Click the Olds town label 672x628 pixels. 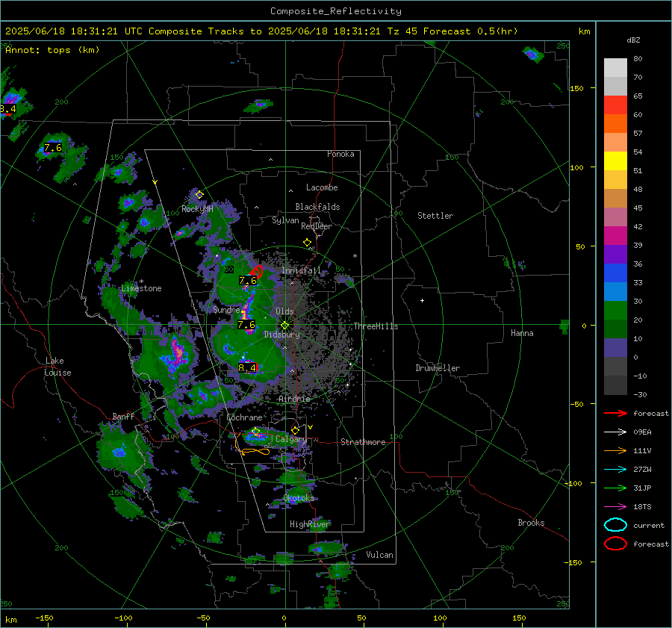point(284,311)
